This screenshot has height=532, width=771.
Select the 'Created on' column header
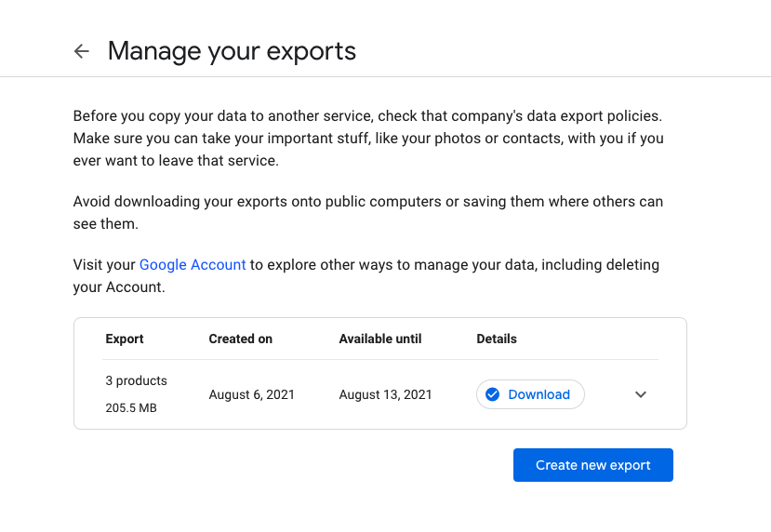click(241, 339)
